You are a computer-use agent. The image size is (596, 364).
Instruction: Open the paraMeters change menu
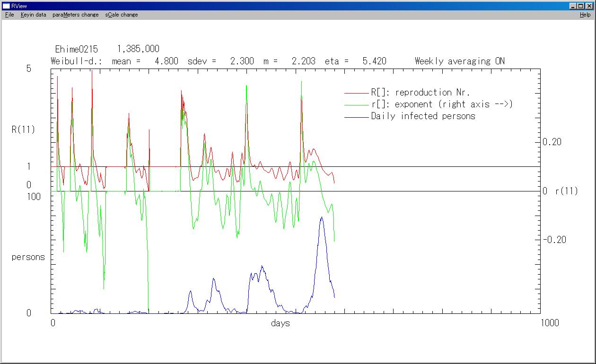tap(76, 15)
